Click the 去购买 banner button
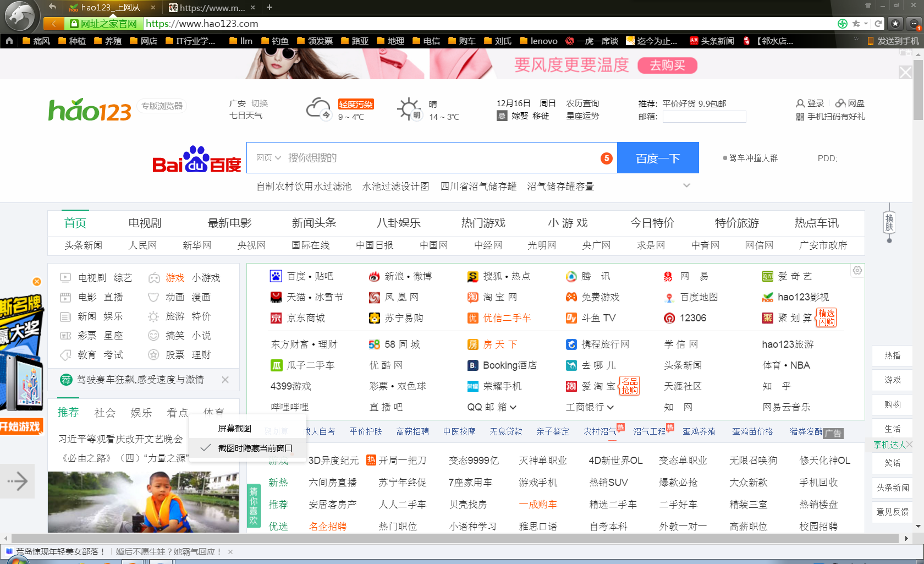This screenshot has width=924, height=564. coord(667,65)
